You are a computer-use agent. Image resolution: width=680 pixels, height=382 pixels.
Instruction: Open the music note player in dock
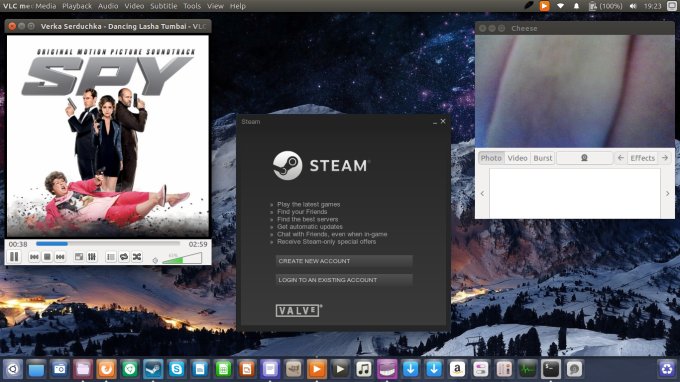tap(364, 369)
